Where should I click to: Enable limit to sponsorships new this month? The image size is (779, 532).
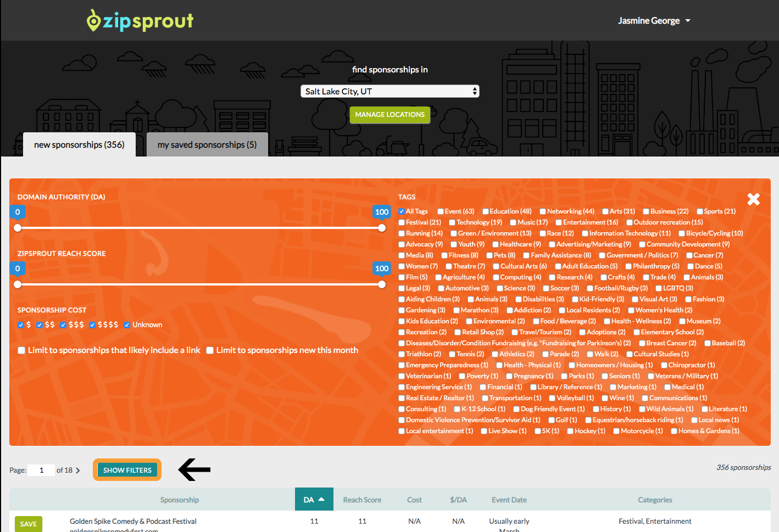pos(210,350)
